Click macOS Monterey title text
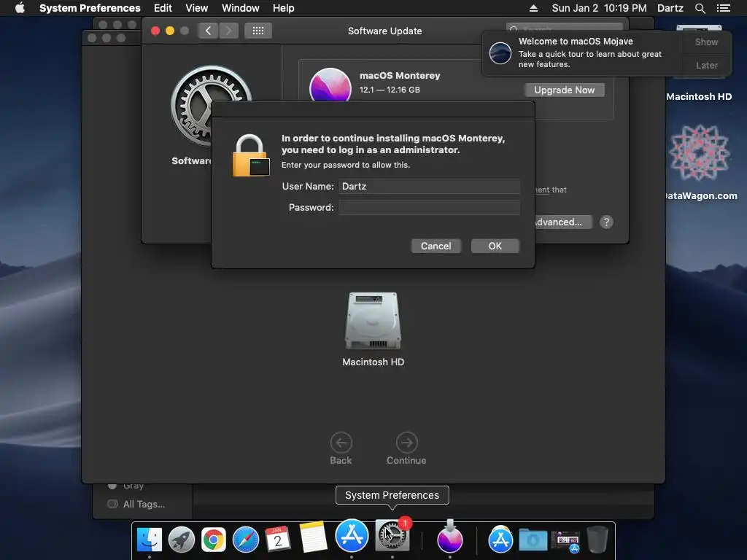 click(400, 76)
